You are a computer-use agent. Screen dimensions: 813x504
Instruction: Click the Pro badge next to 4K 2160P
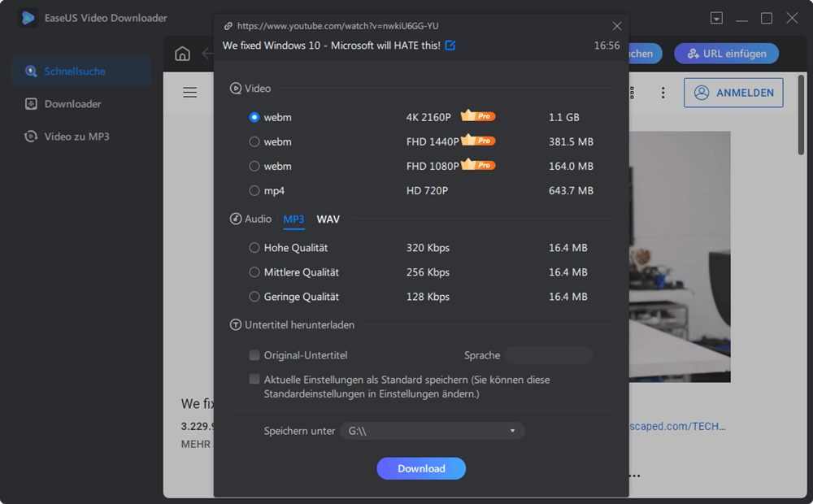(x=478, y=115)
